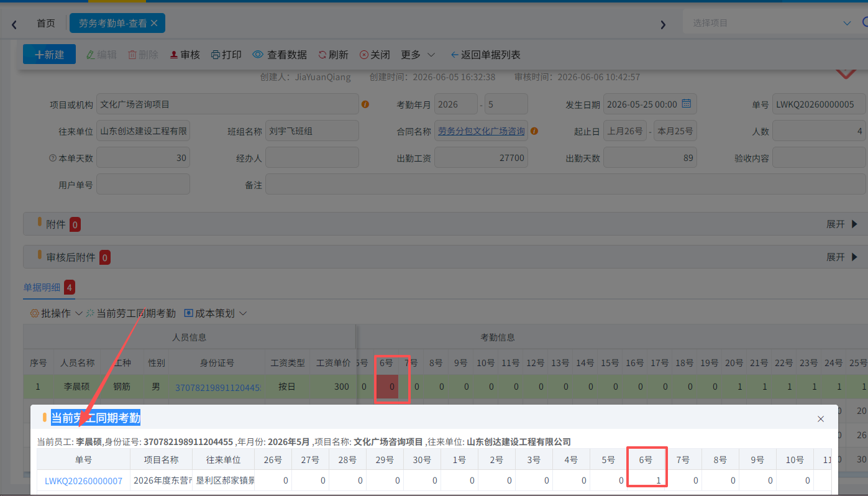Click info icon beside 项目或机构 field
868x496 pixels.
365,104
